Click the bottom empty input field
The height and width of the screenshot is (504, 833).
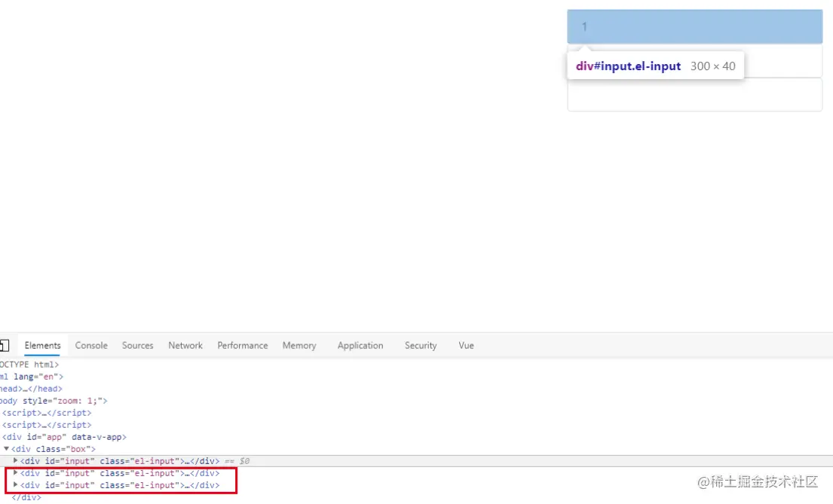695,94
